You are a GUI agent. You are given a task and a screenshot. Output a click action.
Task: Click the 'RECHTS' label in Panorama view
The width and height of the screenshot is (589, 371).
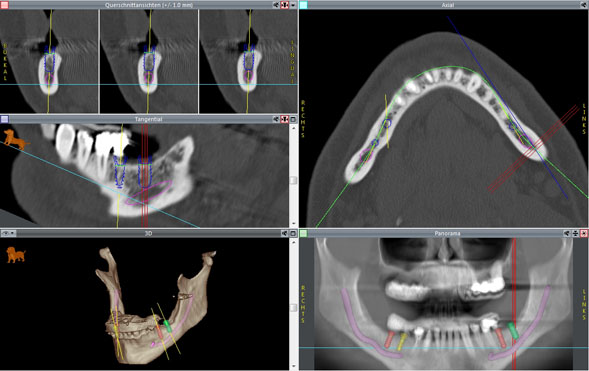(303, 305)
